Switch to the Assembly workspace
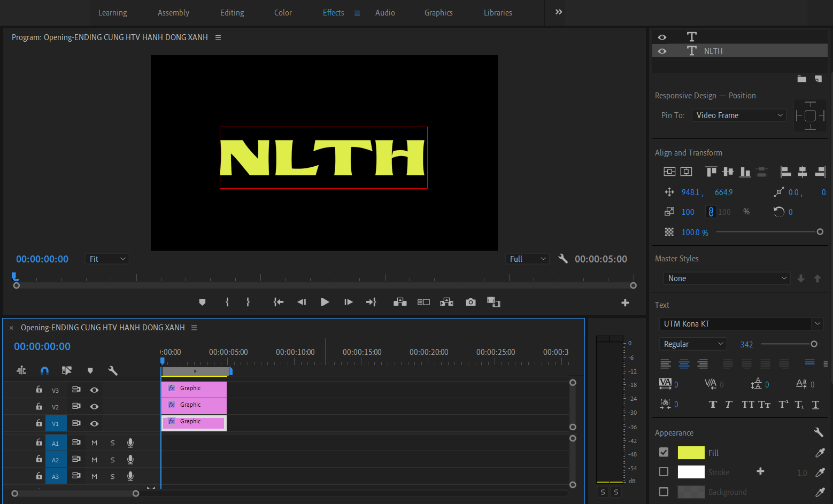The image size is (833, 504). [173, 13]
